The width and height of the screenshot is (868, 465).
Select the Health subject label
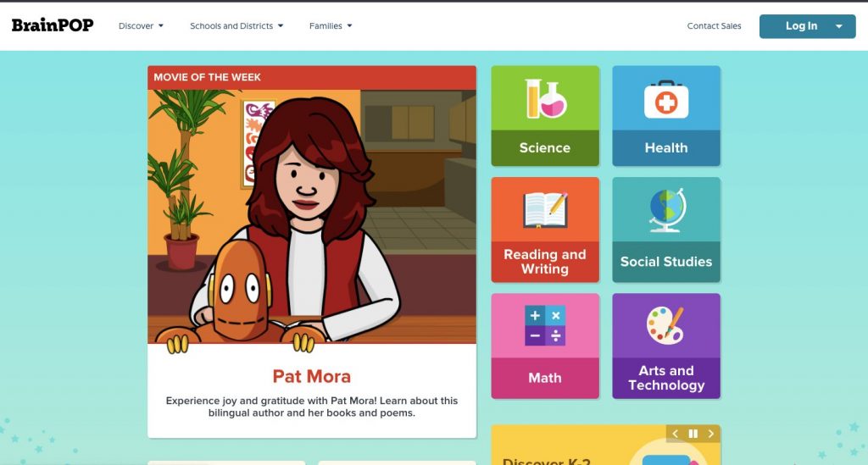pyautogui.click(x=666, y=147)
